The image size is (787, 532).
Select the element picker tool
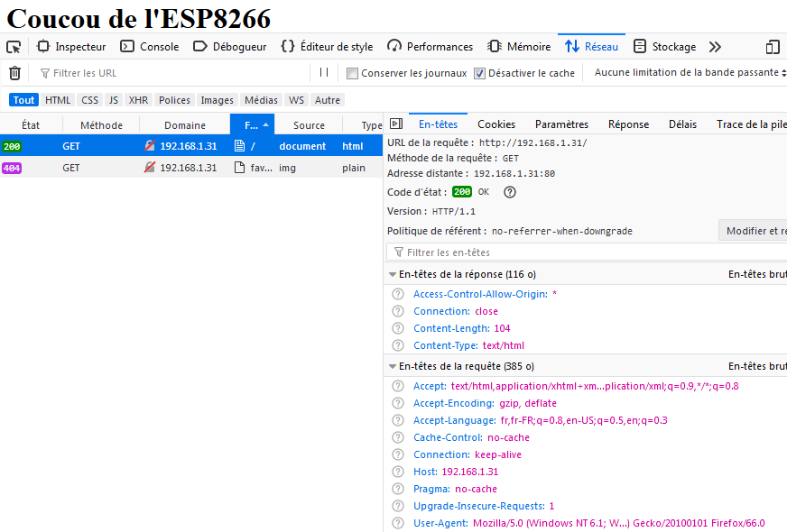[13, 46]
